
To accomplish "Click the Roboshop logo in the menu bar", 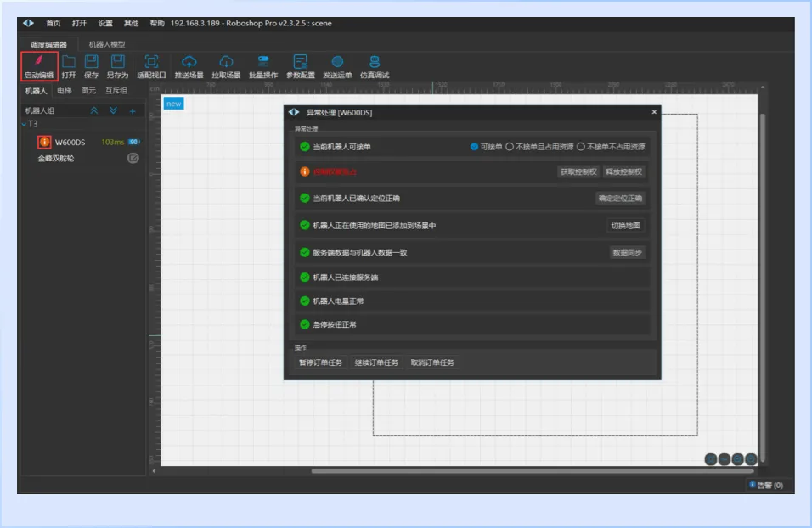I will tap(29, 23).
